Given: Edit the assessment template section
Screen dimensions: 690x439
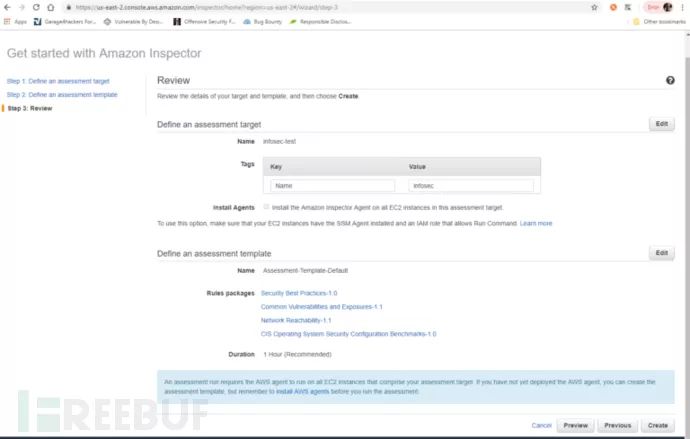Looking at the screenshot, I should click(x=660, y=254).
